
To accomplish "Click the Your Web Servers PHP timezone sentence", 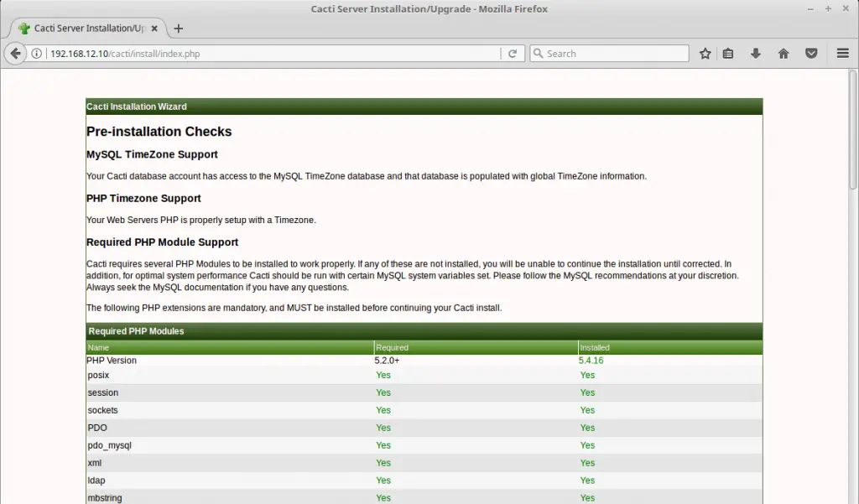I will (x=201, y=221).
